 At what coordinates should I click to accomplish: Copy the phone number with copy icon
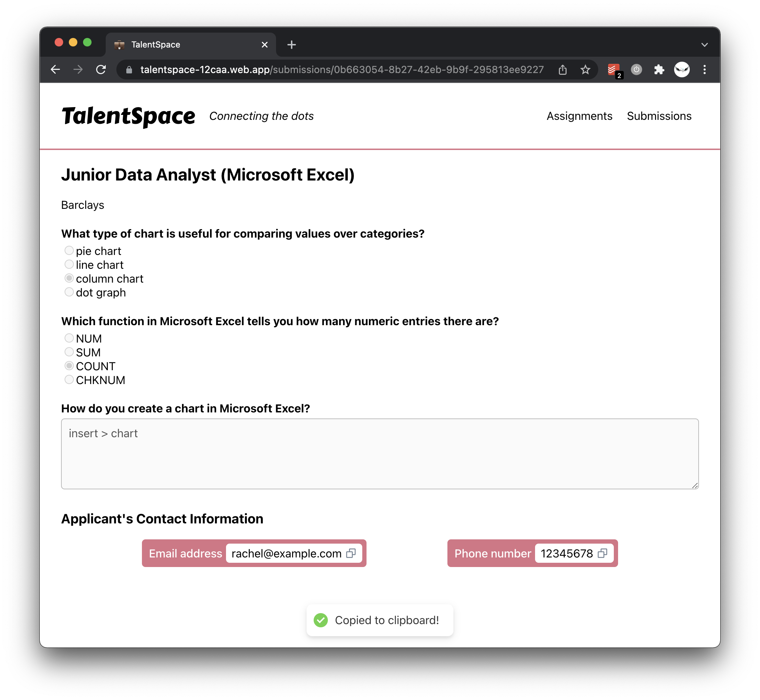(x=602, y=554)
